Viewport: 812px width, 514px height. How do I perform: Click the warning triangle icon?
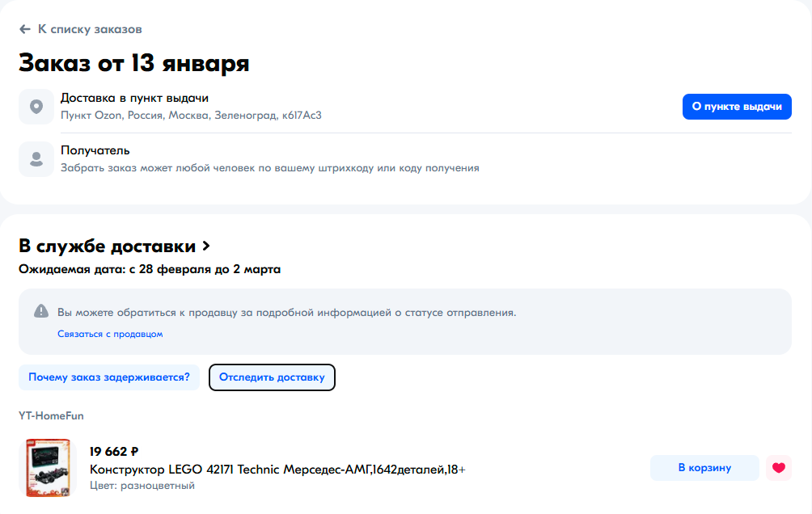pyautogui.click(x=41, y=311)
